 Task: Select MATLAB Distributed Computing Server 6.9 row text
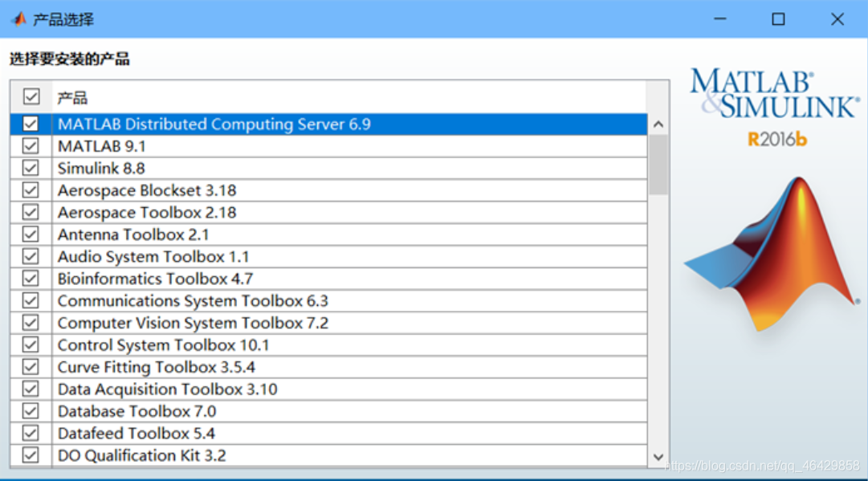click(x=214, y=124)
